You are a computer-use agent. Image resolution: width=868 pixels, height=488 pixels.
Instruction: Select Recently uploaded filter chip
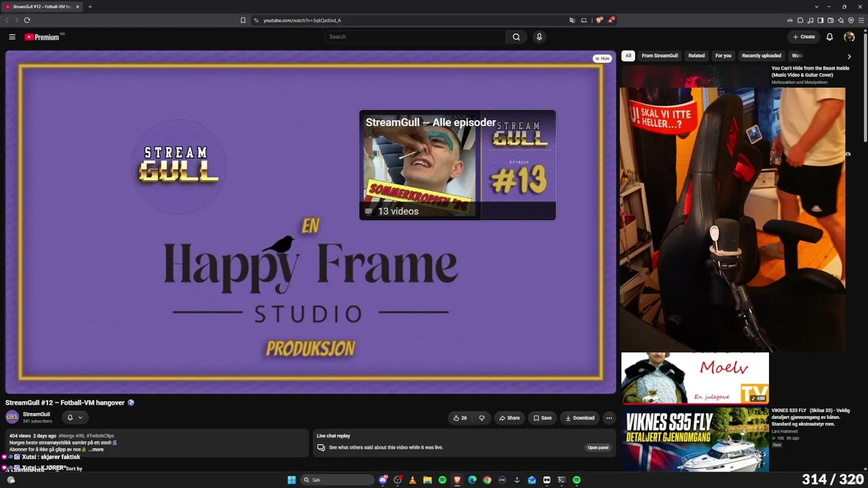[x=762, y=56]
